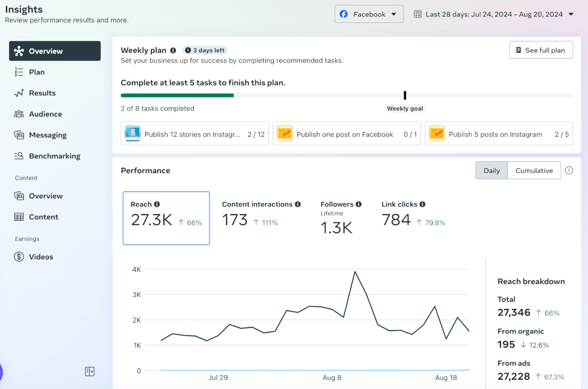Click the Benchmarking magnifier icon
The width and height of the screenshot is (588, 389).
(19, 156)
